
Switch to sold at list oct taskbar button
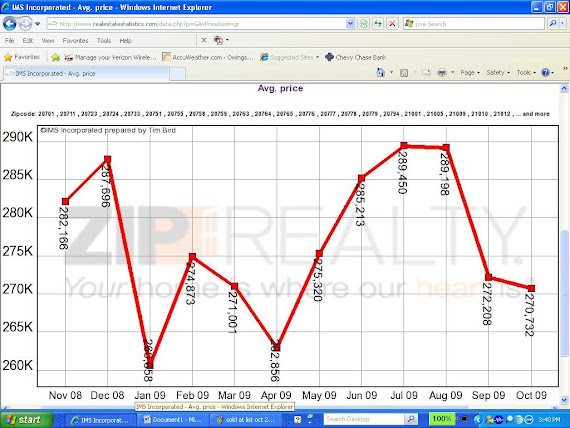click(246, 420)
